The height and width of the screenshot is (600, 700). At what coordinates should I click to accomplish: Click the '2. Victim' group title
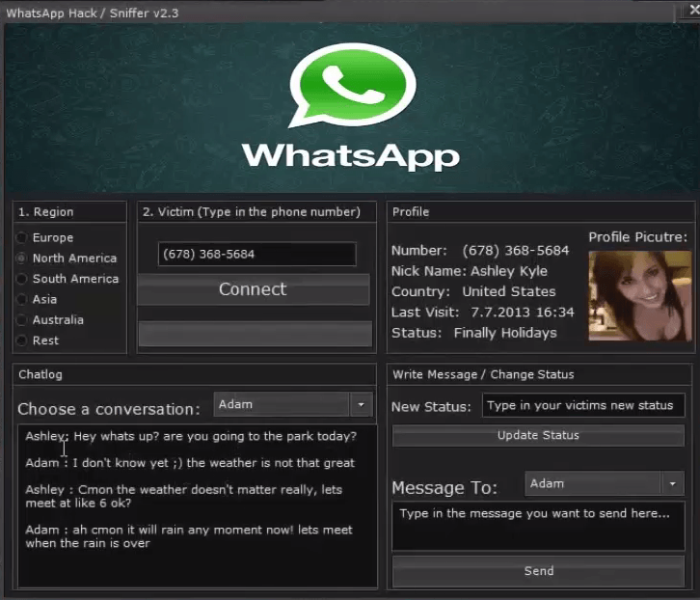[x=252, y=212]
